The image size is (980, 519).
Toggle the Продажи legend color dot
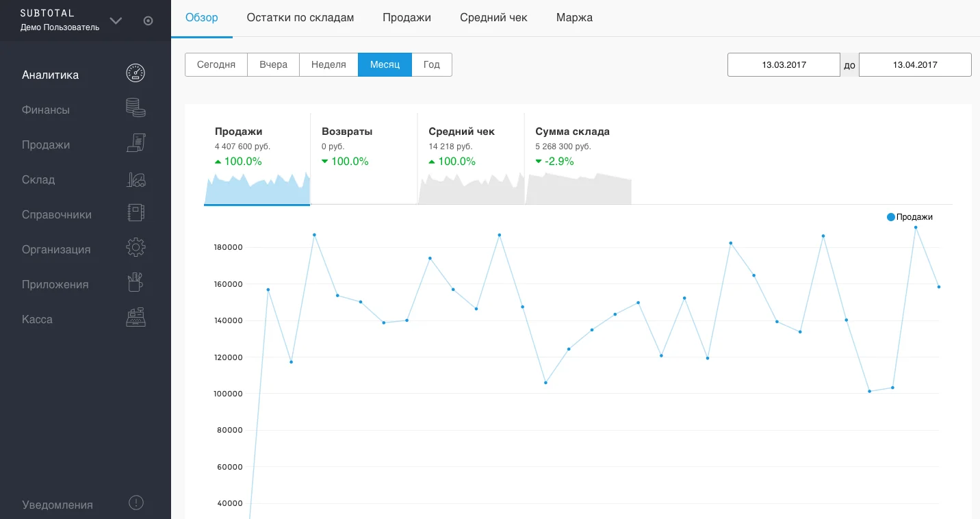click(x=891, y=217)
